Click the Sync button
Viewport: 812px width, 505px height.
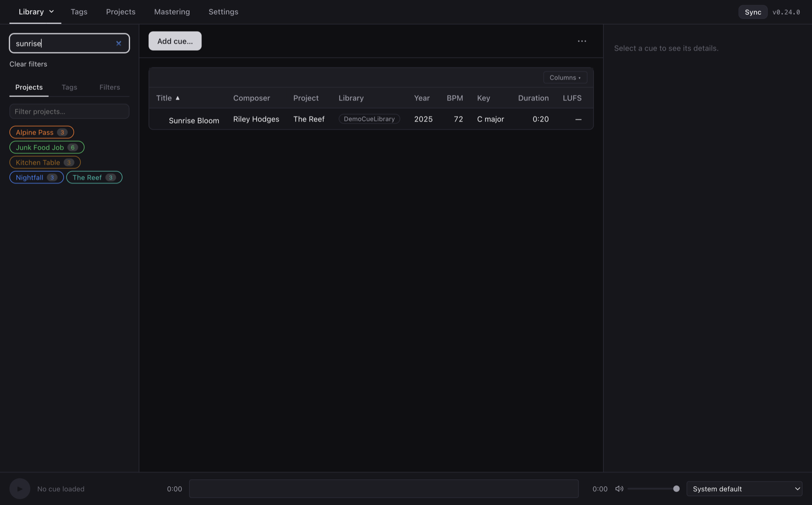pyautogui.click(x=753, y=12)
